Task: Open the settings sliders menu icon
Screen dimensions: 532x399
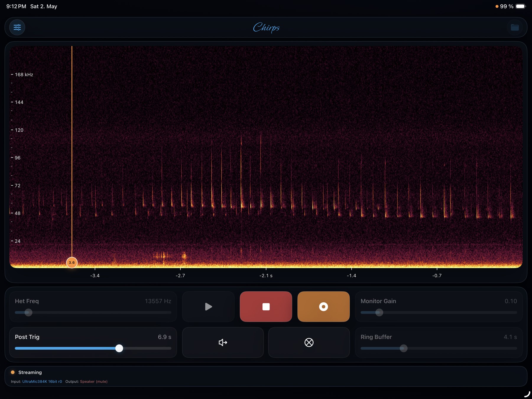Action: pyautogui.click(x=17, y=27)
